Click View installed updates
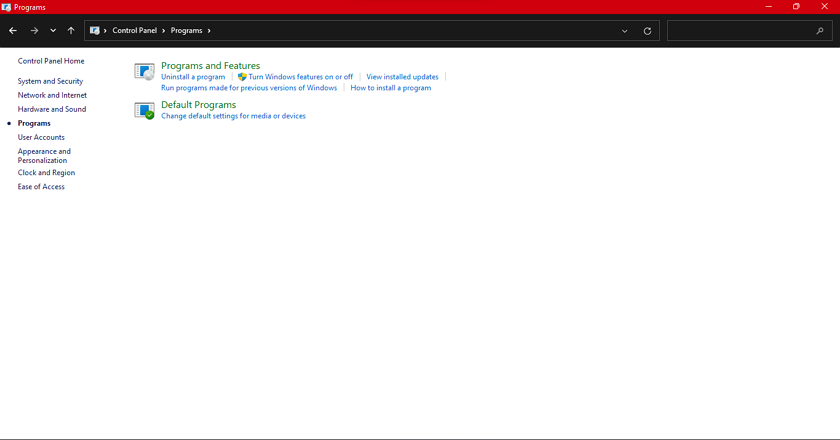 402,77
